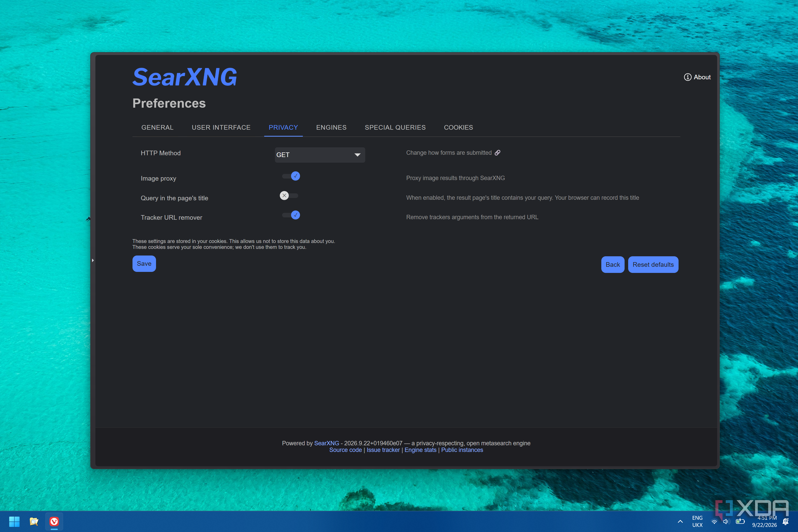The image size is (798, 532).
Task: Switch to the User Interface tab
Action: (x=221, y=128)
